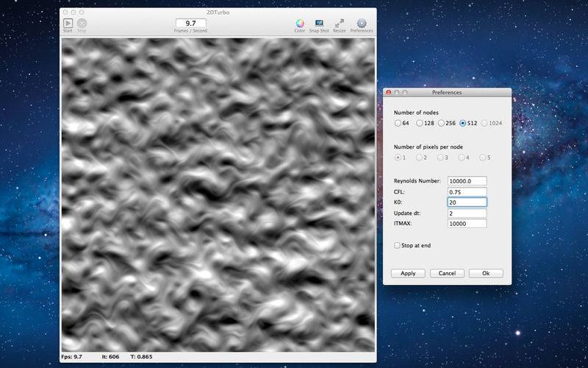Edit the ITMAX value field
Viewport: 588px width, 368px height.
point(467,224)
